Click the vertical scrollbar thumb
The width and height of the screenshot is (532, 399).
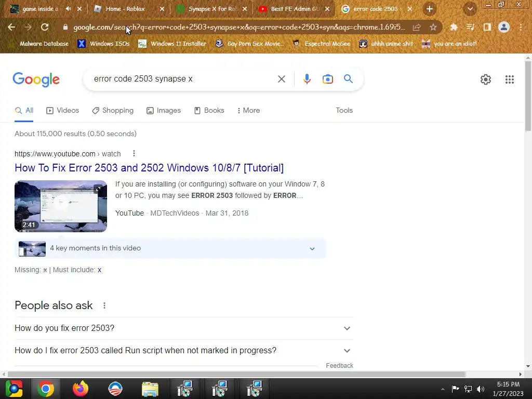[x=528, y=96]
